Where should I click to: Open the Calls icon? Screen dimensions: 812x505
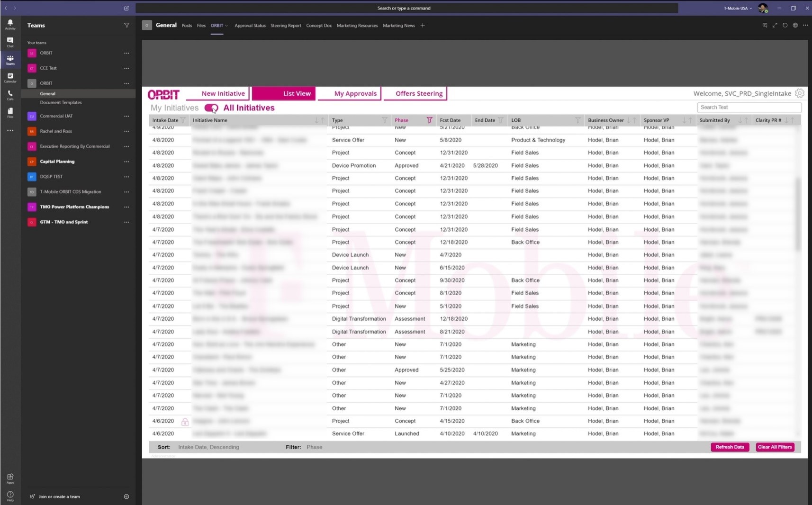tap(10, 95)
